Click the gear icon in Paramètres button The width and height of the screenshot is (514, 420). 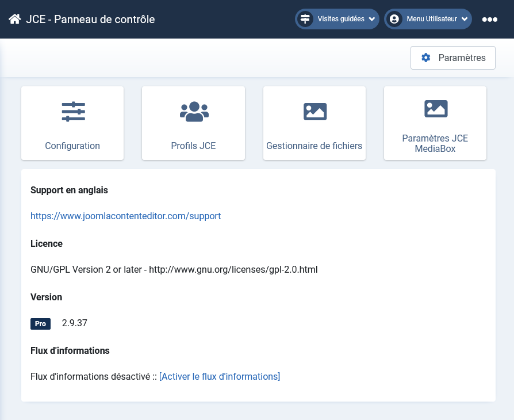426,58
